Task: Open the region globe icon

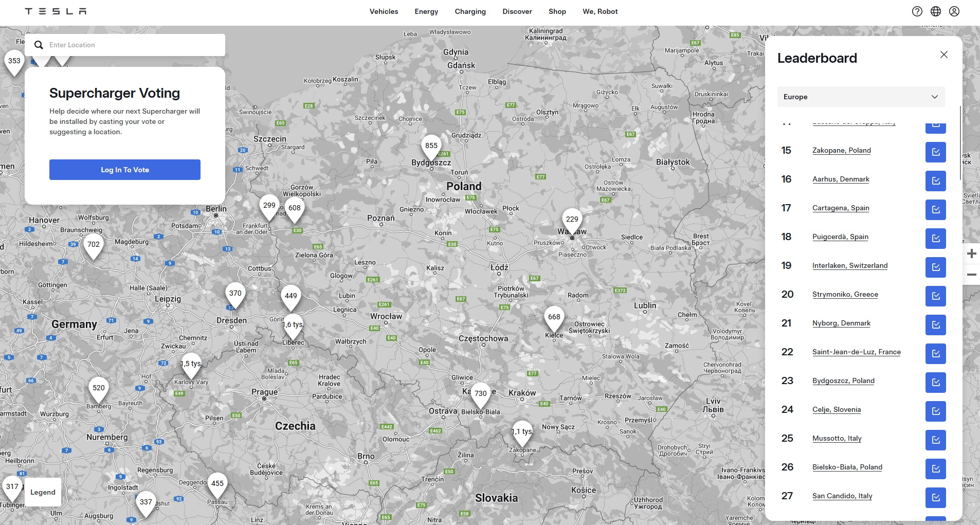Action: tap(936, 11)
